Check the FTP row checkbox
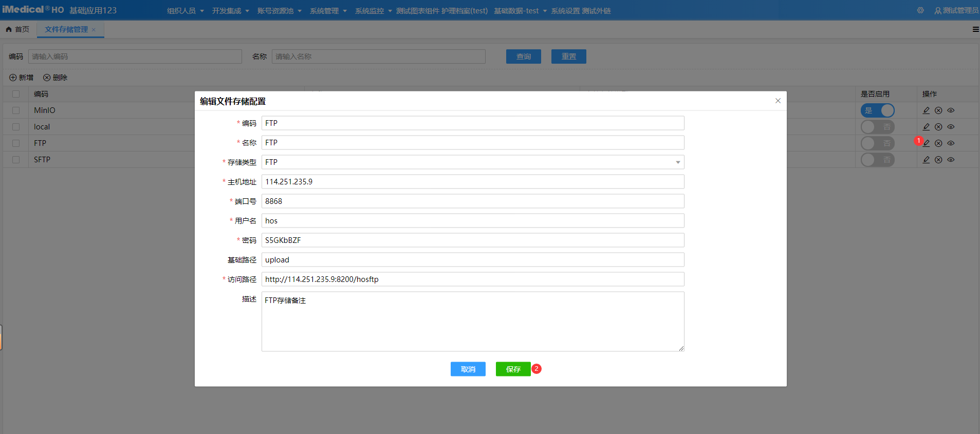The image size is (980, 434). (x=16, y=143)
